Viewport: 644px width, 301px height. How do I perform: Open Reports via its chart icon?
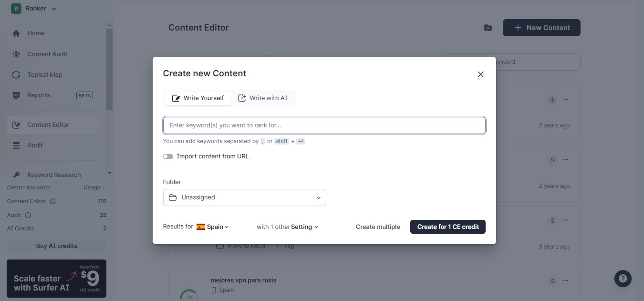click(x=16, y=95)
